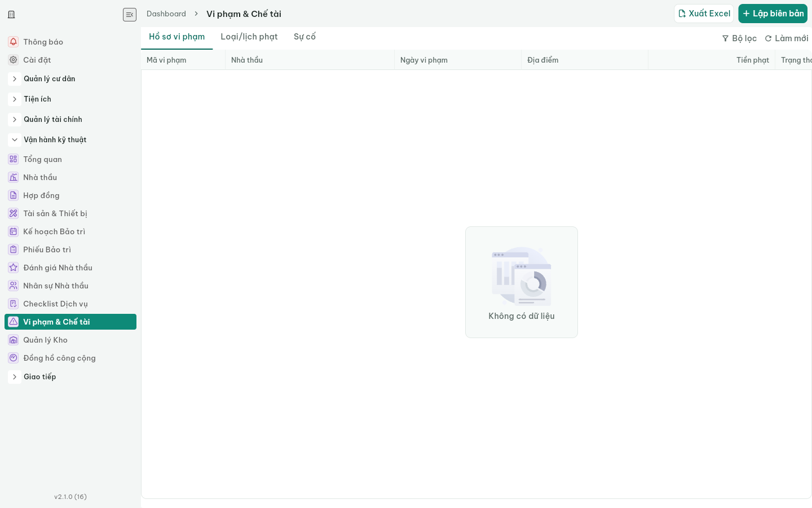The image size is (812, 508).
Task: Click the Thông báo bell icon
Action: pos(14,42)
